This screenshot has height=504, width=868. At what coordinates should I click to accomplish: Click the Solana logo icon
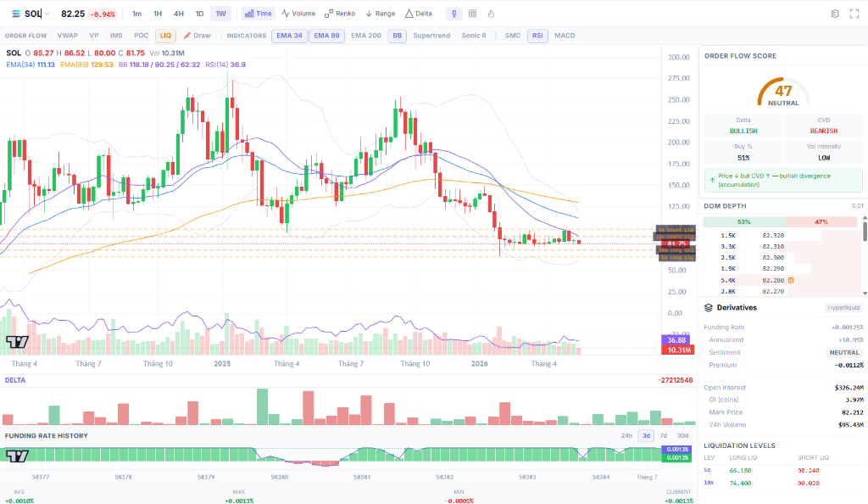15,14
